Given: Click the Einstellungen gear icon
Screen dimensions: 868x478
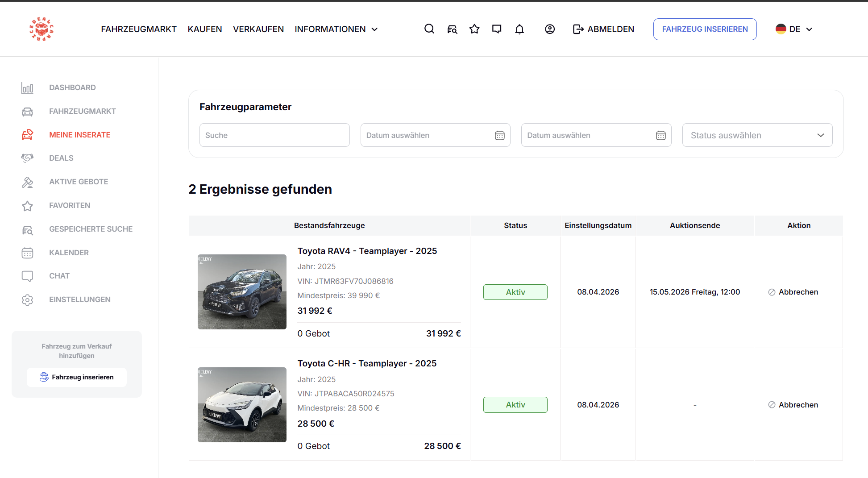Looking at the screenshot, I should (27, 300).
